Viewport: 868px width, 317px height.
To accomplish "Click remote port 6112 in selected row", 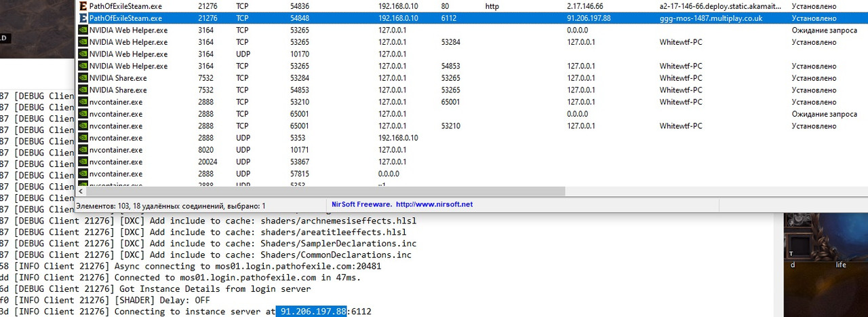I will (x=448, y=18).
